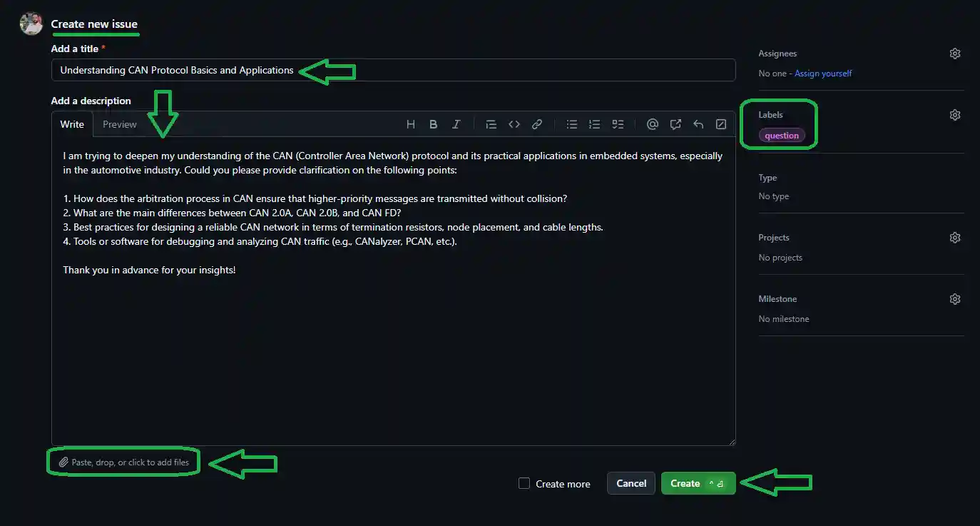Mention a user with the @ icon
Image resolution: width=980 pixels, height=526 pixels.
tap(652, 124)
